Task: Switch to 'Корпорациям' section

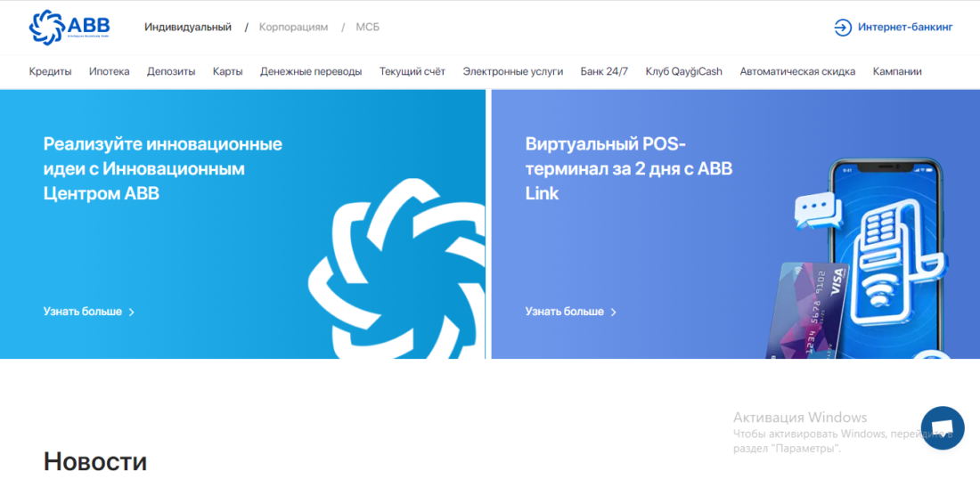Action: [293, 28]
